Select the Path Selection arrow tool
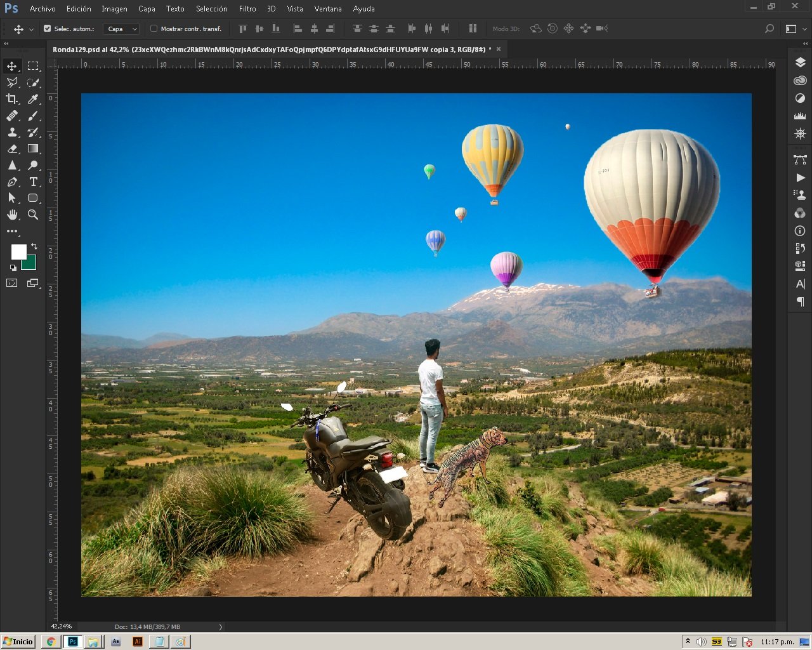 [12, 198]
